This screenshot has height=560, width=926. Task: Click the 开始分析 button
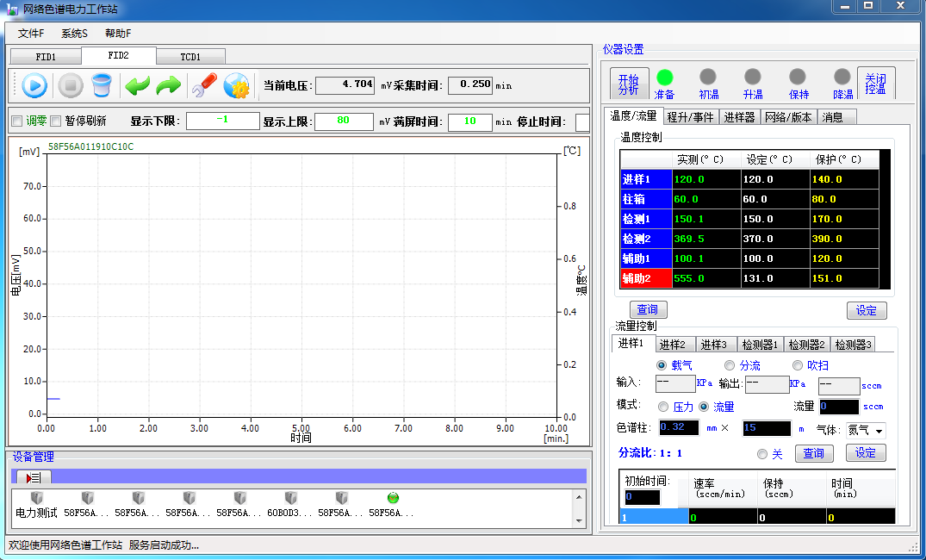(628, 84)
